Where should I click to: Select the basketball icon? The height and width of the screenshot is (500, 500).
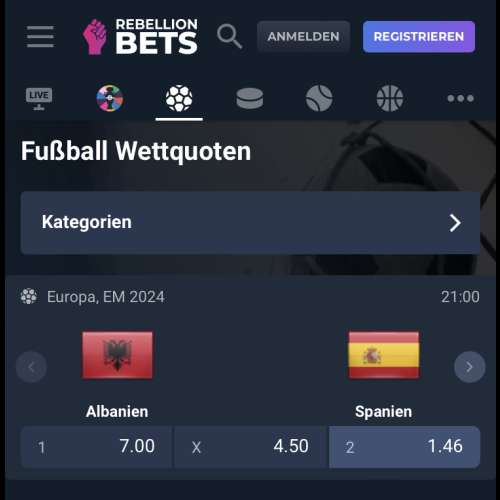(x=390, y=98)
